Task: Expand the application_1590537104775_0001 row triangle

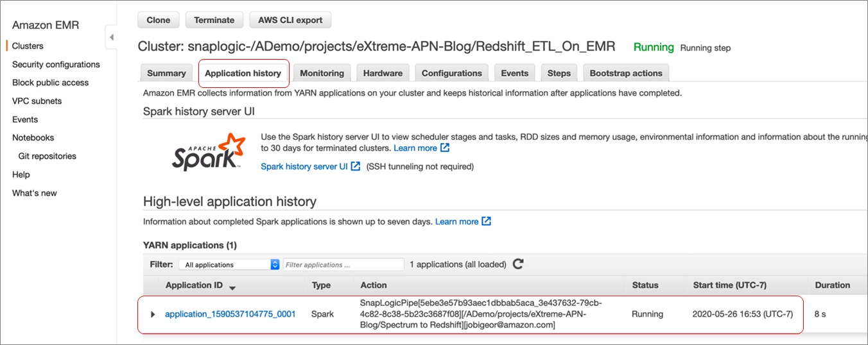Action: [153, 314]
